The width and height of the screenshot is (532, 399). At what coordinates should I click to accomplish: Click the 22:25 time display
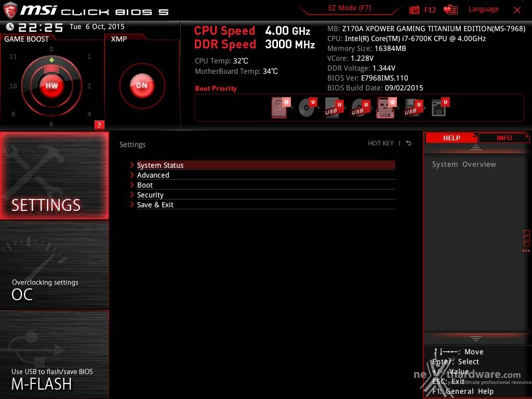tap(41, 27)
